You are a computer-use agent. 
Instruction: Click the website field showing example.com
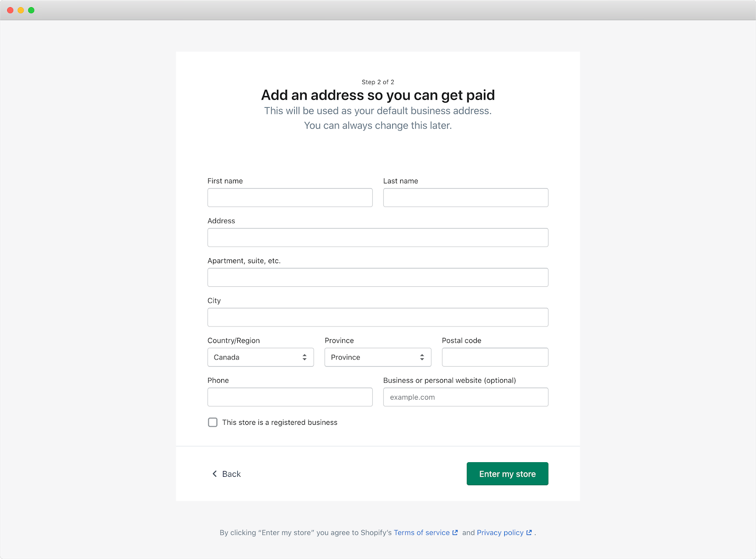coord(465,397)
